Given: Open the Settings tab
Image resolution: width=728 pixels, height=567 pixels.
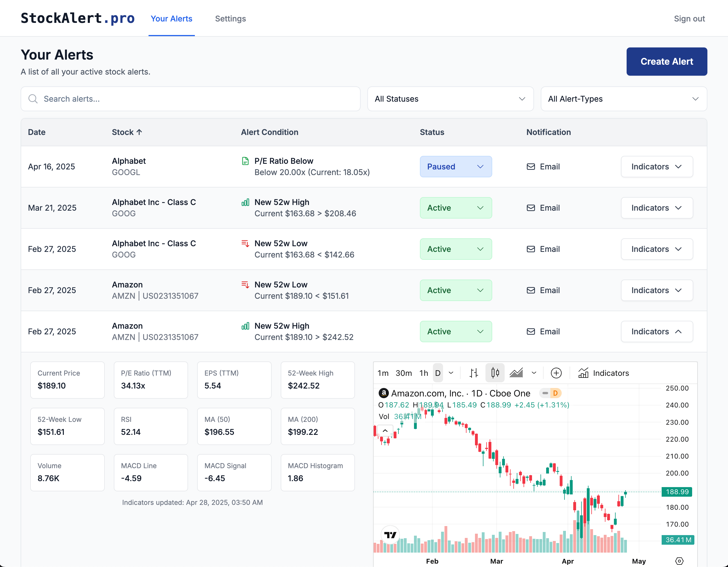Looking at the screenshot, I should pos(230,19).
